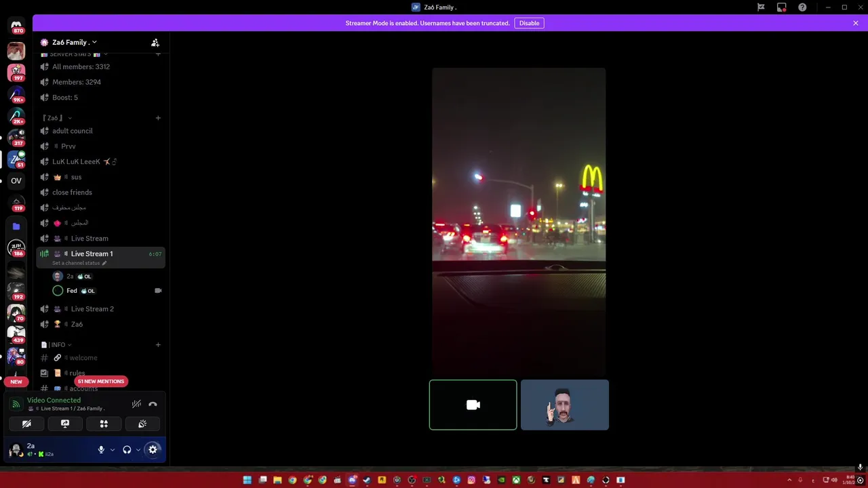Add a channel to the INFO category

pos(158,345)
